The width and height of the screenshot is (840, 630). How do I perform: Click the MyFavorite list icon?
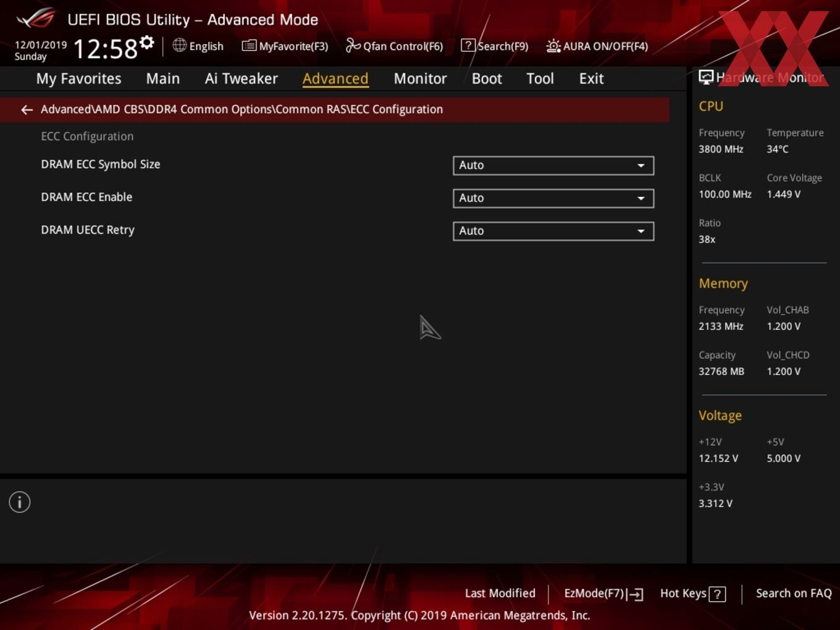coord(249,46)
